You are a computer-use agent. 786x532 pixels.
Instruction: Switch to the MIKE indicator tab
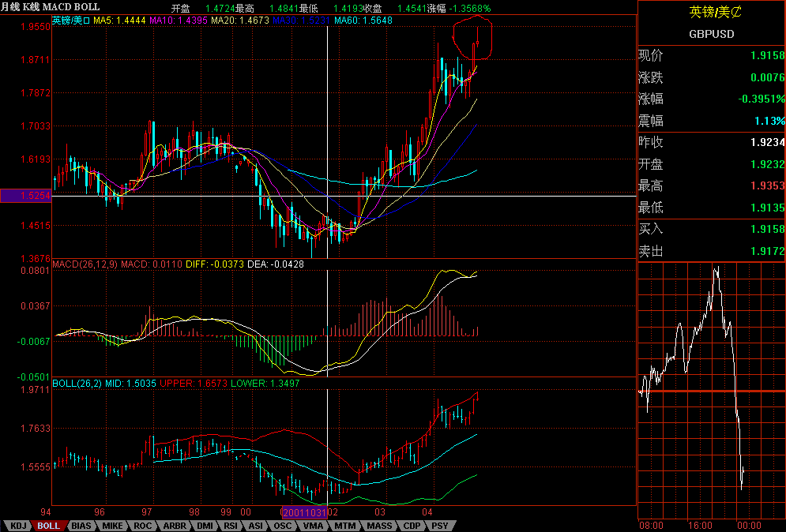[112, 526]
